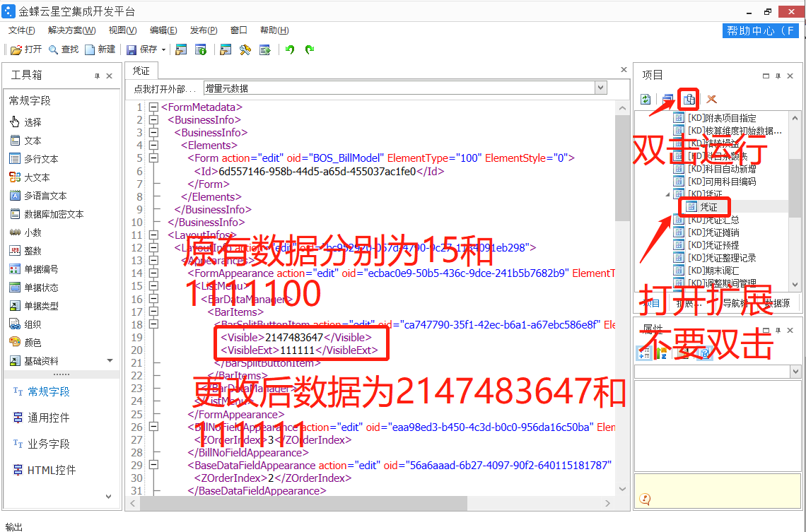Screen dimensions: 806x532
Task: Collapse the BaseDataFieldAppearance node on line 29
Action: point(153,466)
